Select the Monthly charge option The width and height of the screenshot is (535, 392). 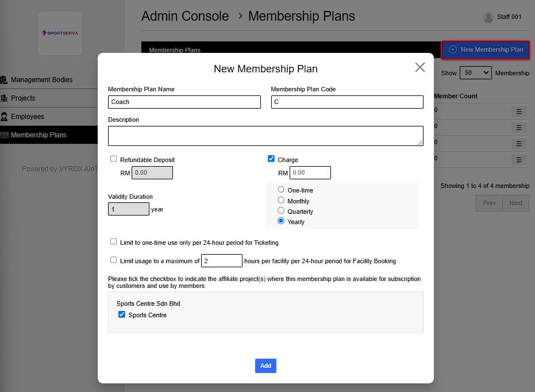point(281,200)
